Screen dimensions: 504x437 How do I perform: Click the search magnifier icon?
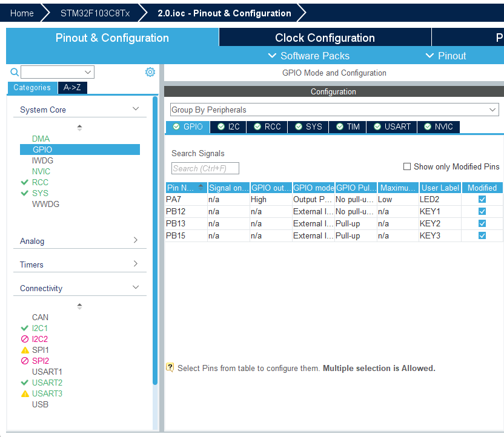15,72
